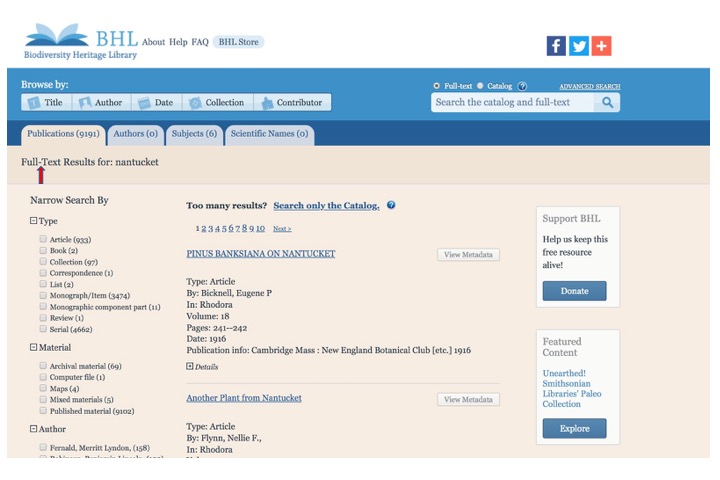Image resolution: width=720 pixels, height=480 pixels.
Task: Check the Book (2) filter
Action: (43, 250)
